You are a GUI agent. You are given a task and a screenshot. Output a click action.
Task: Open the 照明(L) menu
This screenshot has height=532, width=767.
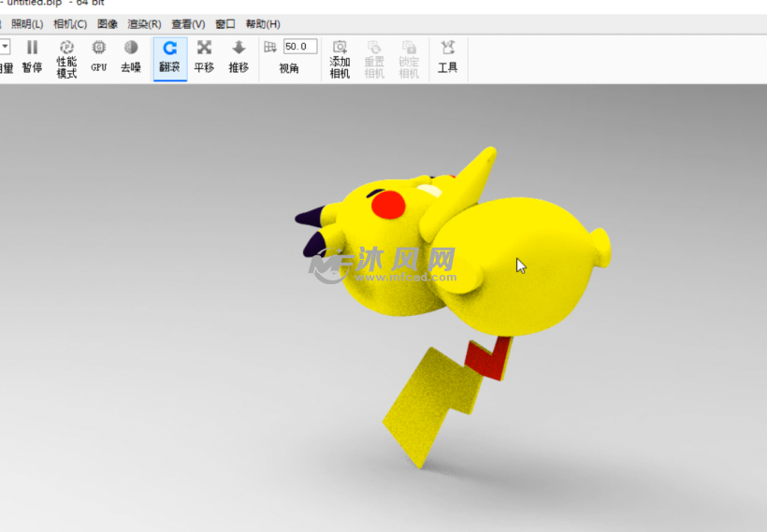point(27,24)
